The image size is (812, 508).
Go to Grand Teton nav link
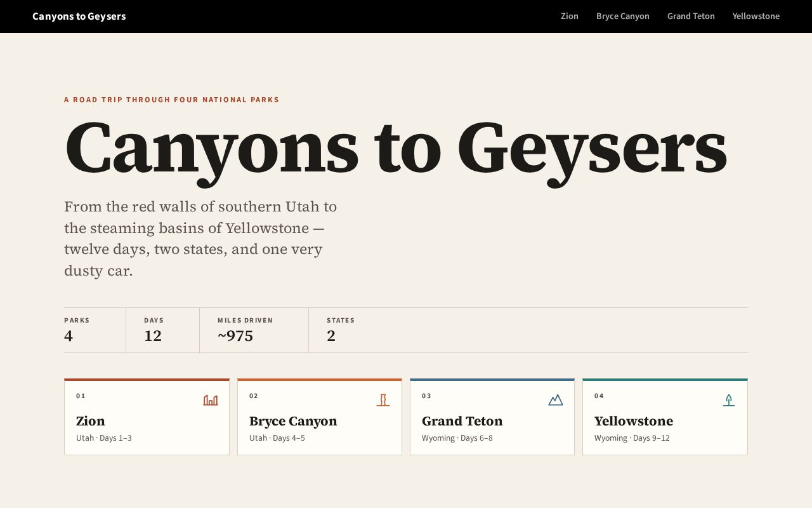(x=691, y=17)
